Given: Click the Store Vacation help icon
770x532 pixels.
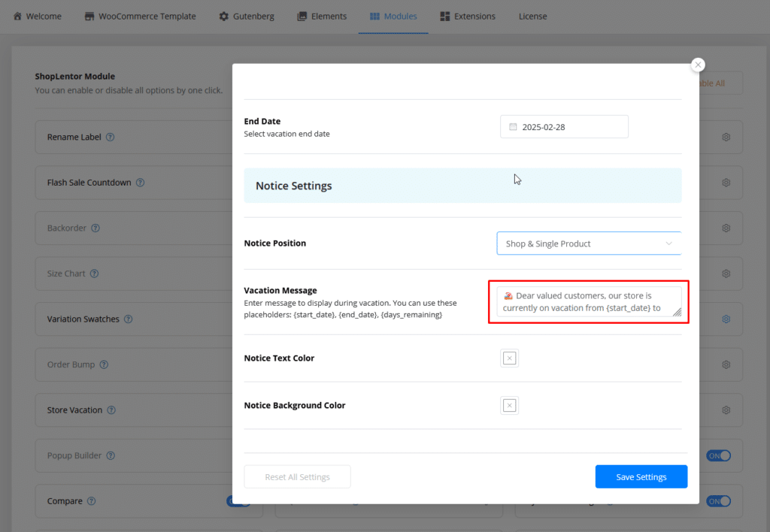Looking at the screenshot, I should (111, 410).
